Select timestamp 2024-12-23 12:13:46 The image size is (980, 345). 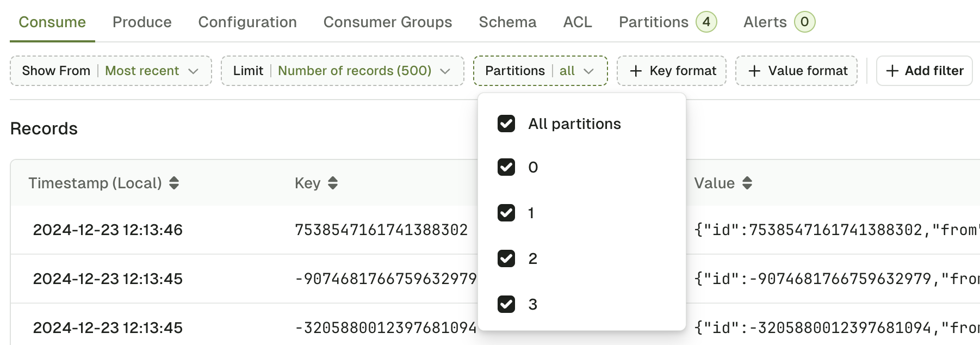tap(108, 230)
